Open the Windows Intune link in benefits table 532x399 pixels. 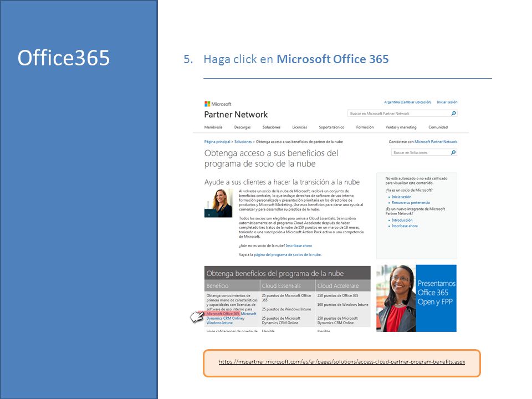(x=219, y=323)
